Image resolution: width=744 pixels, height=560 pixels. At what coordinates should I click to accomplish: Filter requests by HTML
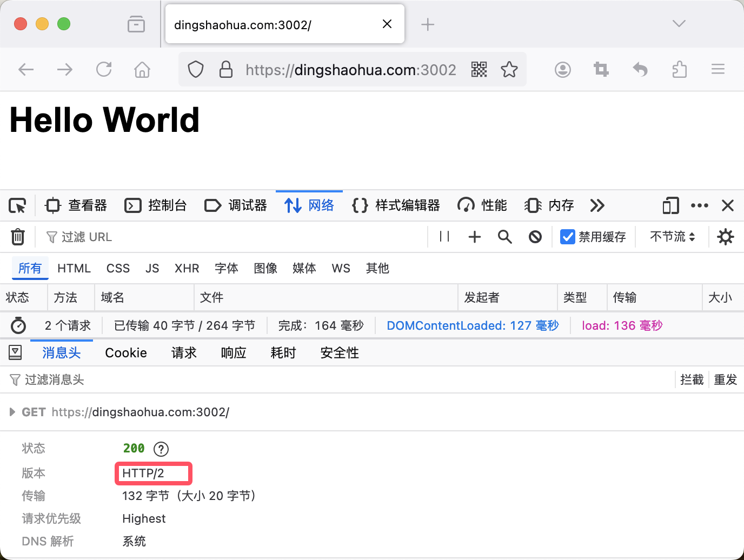[x=74, y=268]
